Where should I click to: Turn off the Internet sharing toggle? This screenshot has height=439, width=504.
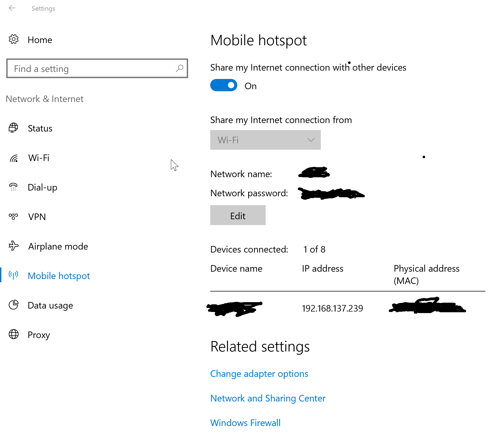point(224,86)
